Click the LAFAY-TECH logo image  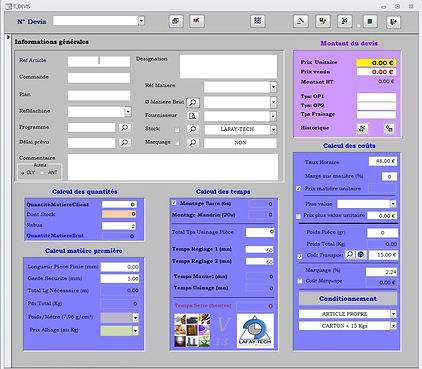[x=255, y=331]
